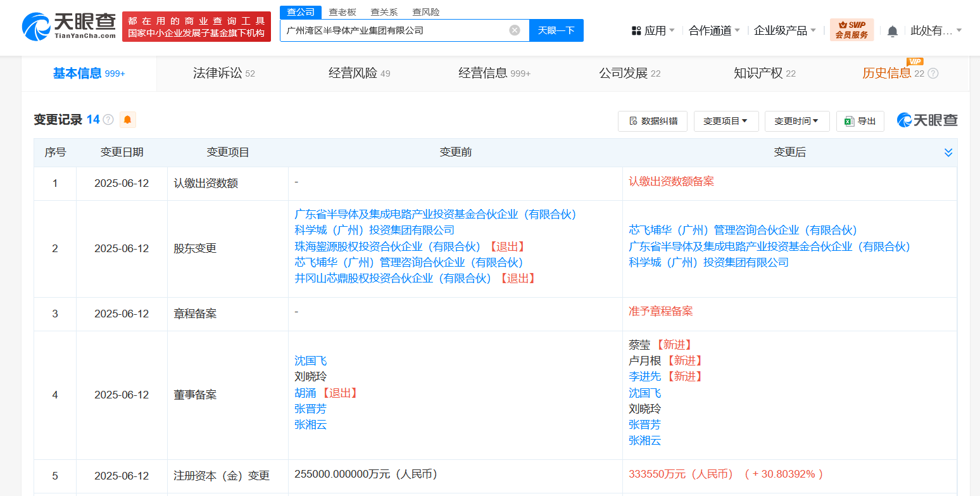Screen dimensions: 980x496
Task: Export records with the 导出 Excel button
Action: (860, 121)
